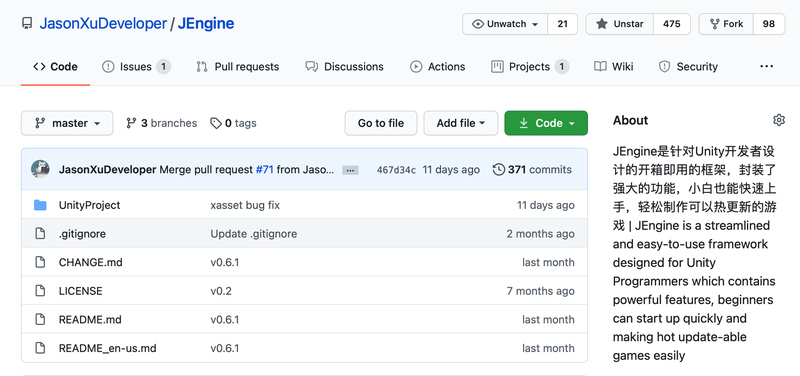The image size is (800, 376).
Task: Click the README.md file icon
Action: 40,319
